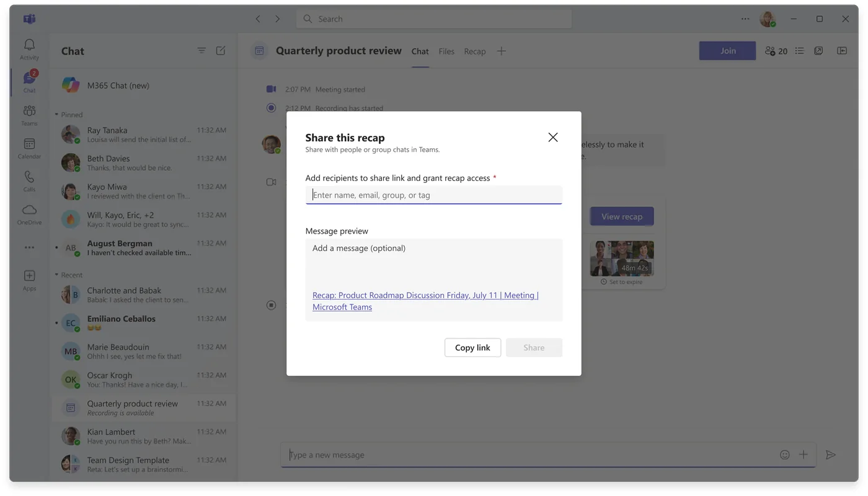Open the Recap Product Roadmap Discussion link

coord(425,301)
